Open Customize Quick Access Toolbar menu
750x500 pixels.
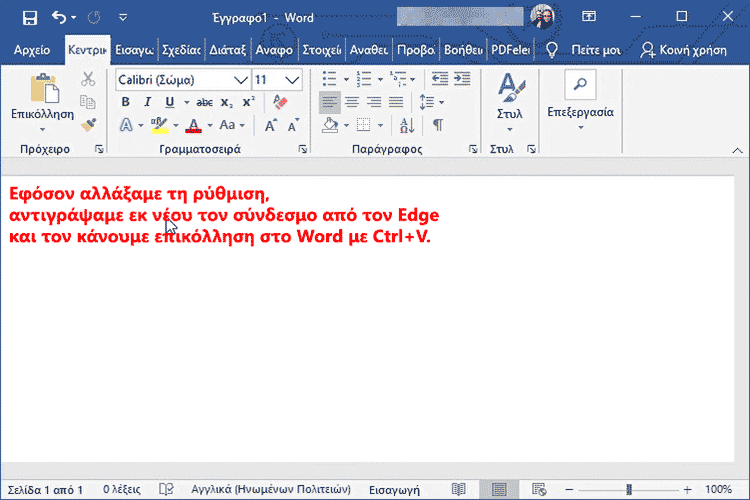[123, 18]
